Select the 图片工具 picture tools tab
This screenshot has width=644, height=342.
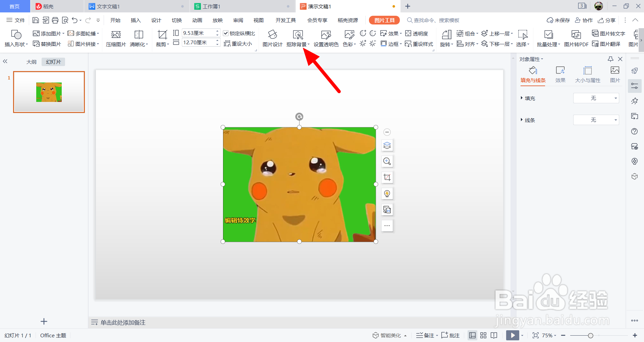pyautogui.click(x=384, y=20)
